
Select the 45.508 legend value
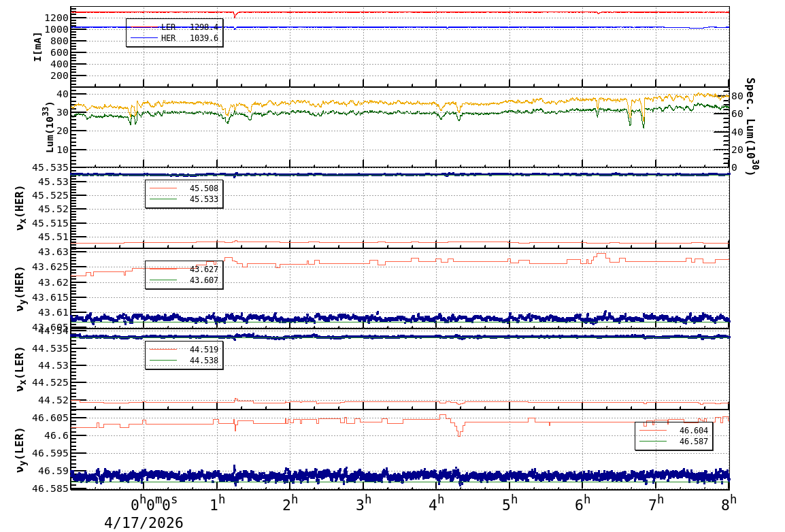coord(203,188)
